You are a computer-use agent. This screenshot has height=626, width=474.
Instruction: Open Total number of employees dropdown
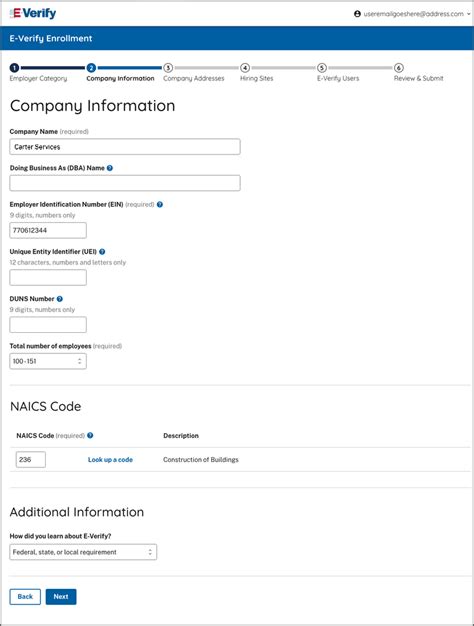[48, 361]
